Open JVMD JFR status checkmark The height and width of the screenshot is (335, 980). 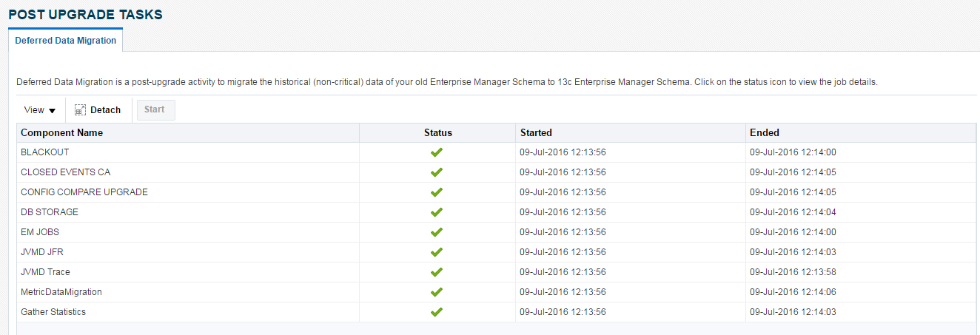coord(437,252)
